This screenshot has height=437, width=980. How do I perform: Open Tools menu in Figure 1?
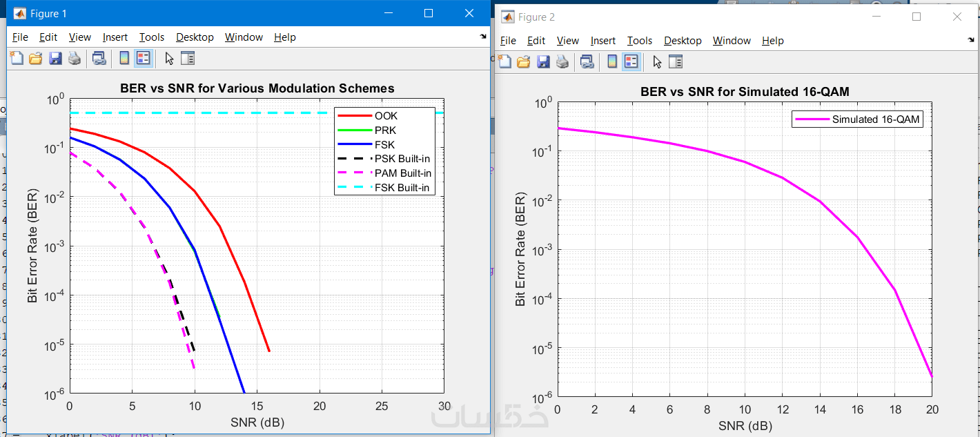point(152,37)
